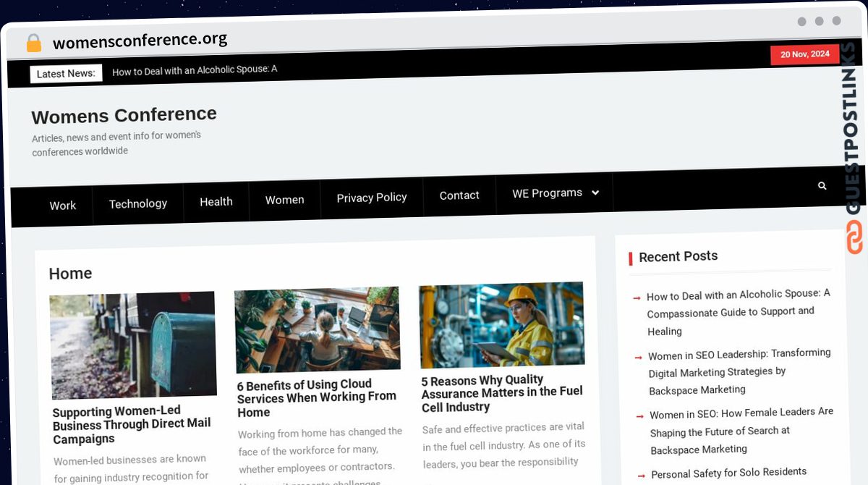Open recent post Personal Safety for Solo Residents
Screen dimensions: 868x485
pyautogui.click(x=729, y=473)
